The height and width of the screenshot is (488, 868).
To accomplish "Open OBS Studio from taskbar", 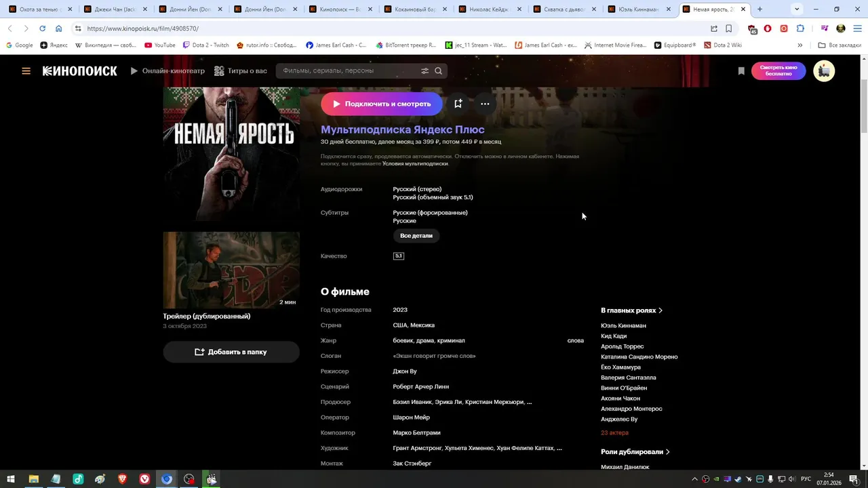I will pyautogui.click(x=189, y=479).
